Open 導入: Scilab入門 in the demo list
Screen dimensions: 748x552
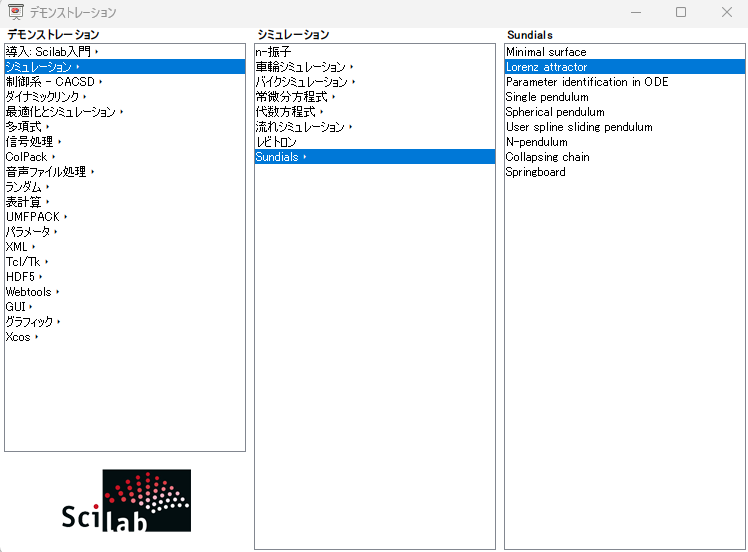[x=125, y=52]
